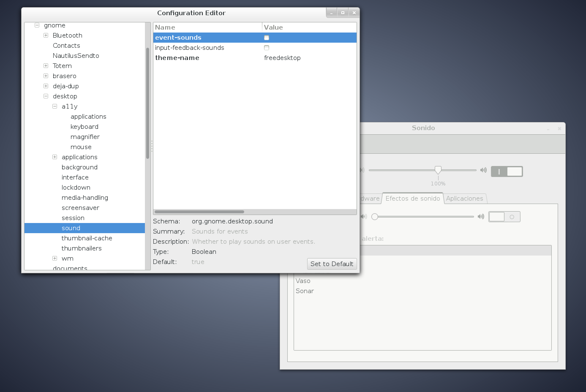Switch to the Aplicaciones tab
The image size is (586, 392).
coord(464,199)
